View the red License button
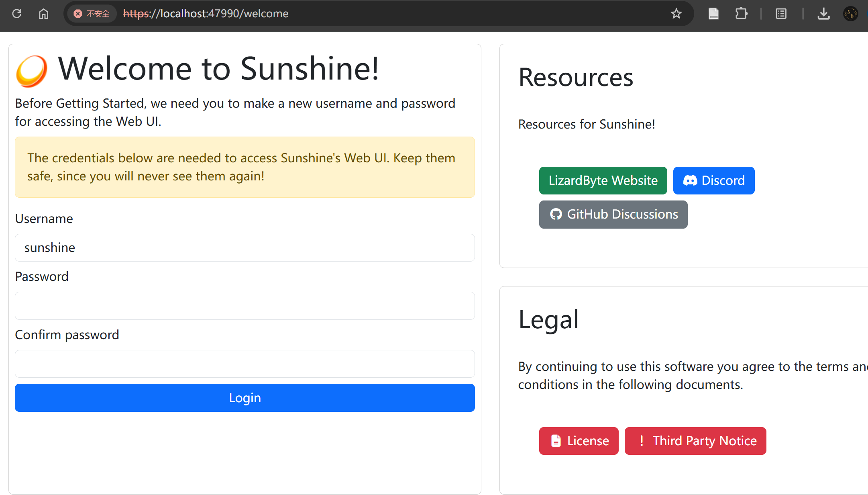868x495 pixels. (578, 441)
